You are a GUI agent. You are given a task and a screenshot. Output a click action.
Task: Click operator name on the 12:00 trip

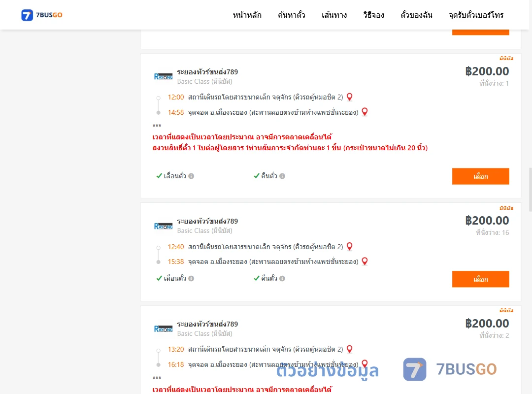click(207, 72)
